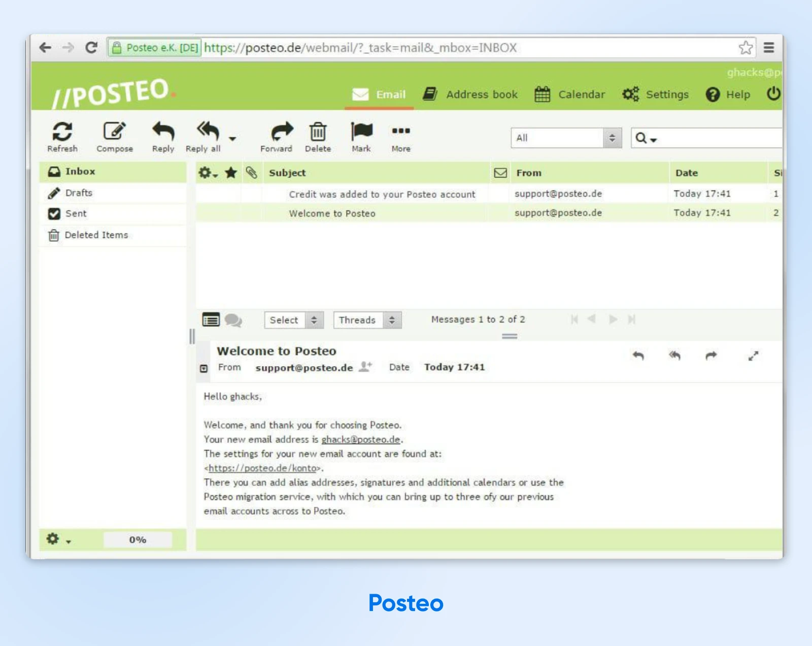Open the All filter dropdown

565,138
